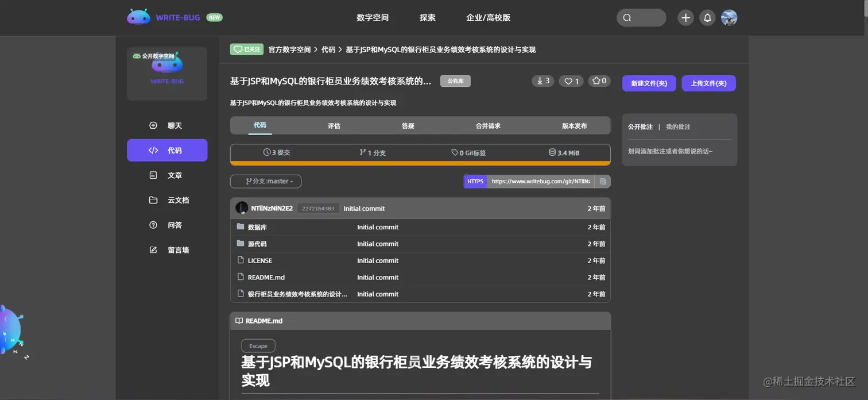Click the plus icon to create new content
This screenshot has height=400, width=868.
pos(685,17)
